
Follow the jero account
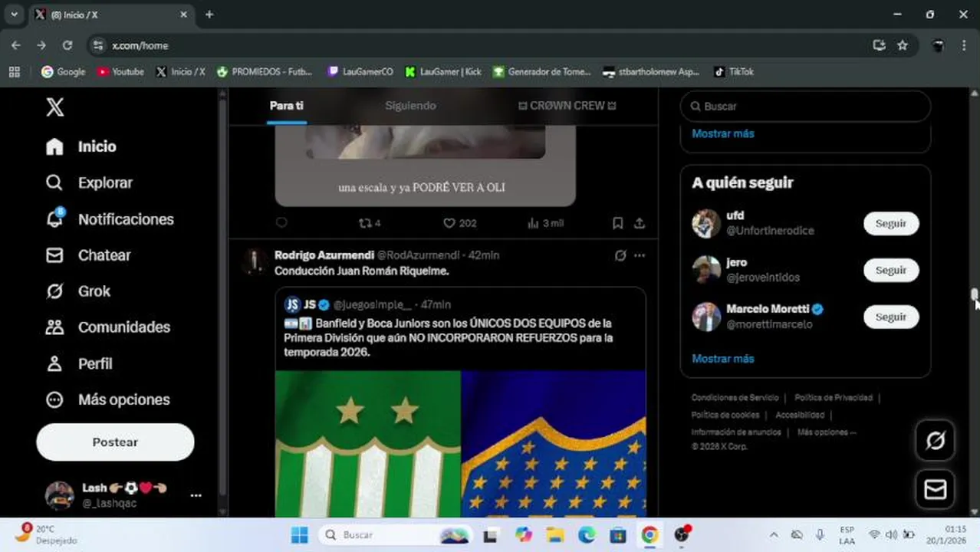[891, 271]
